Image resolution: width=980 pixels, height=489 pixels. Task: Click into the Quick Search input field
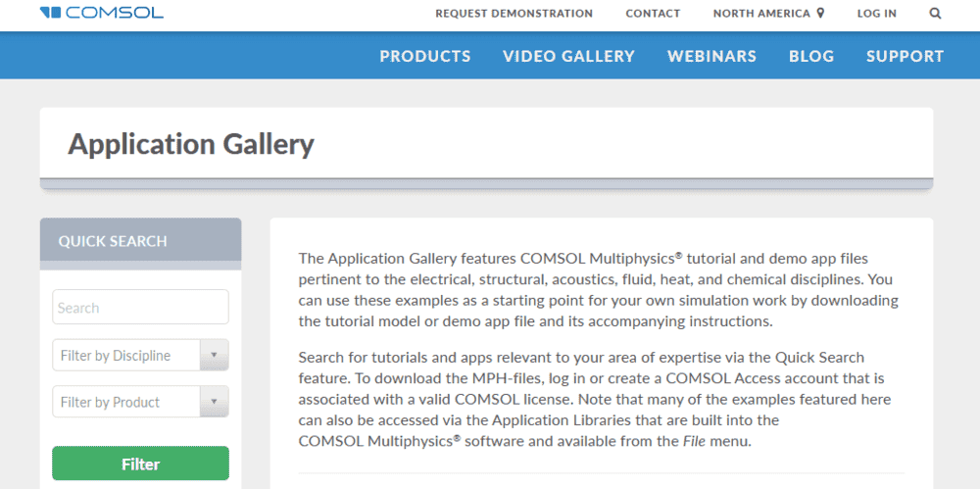[x=140, y=308]
